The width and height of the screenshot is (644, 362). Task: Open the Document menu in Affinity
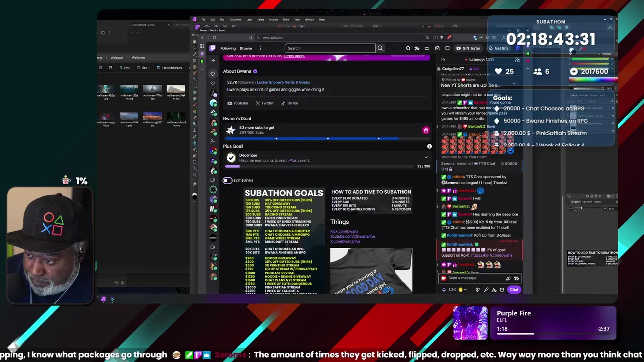[x=235, y=20]
